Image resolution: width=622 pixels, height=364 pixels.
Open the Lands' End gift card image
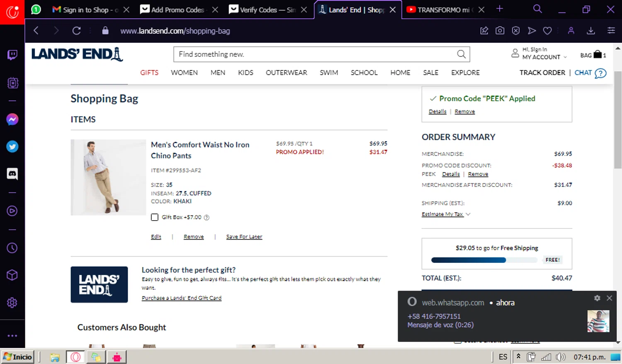tap(99, 284)
